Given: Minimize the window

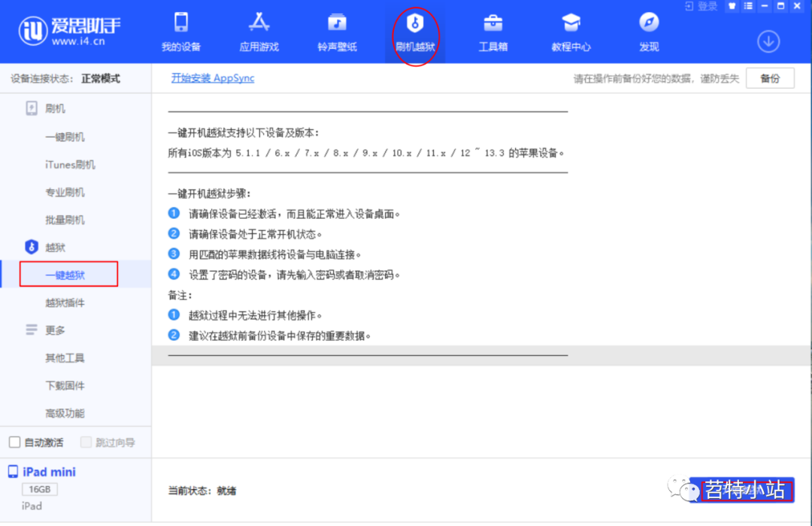Looking at the screenshot, I should (x=765, y=6).
